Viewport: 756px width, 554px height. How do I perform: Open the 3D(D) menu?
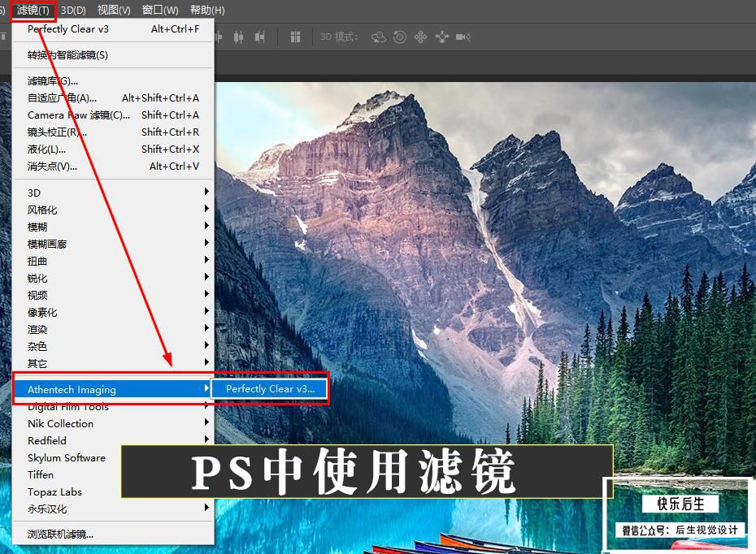tap(73, 10)
